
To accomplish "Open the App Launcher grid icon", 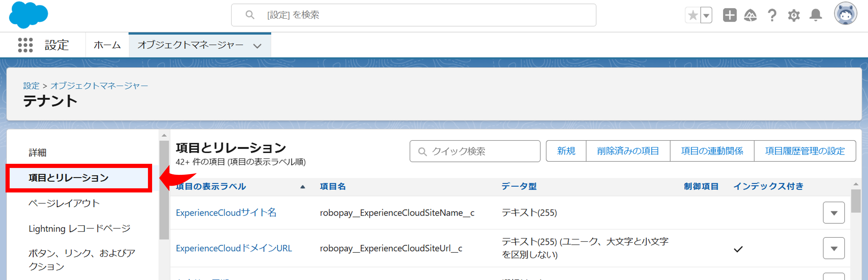I will click(25, 45).
